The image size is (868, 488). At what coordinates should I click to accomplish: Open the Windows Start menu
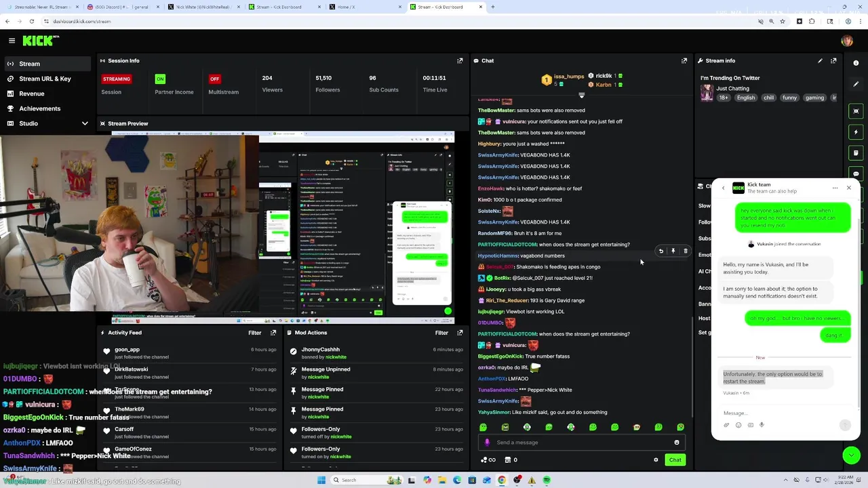tap(321, 480)
